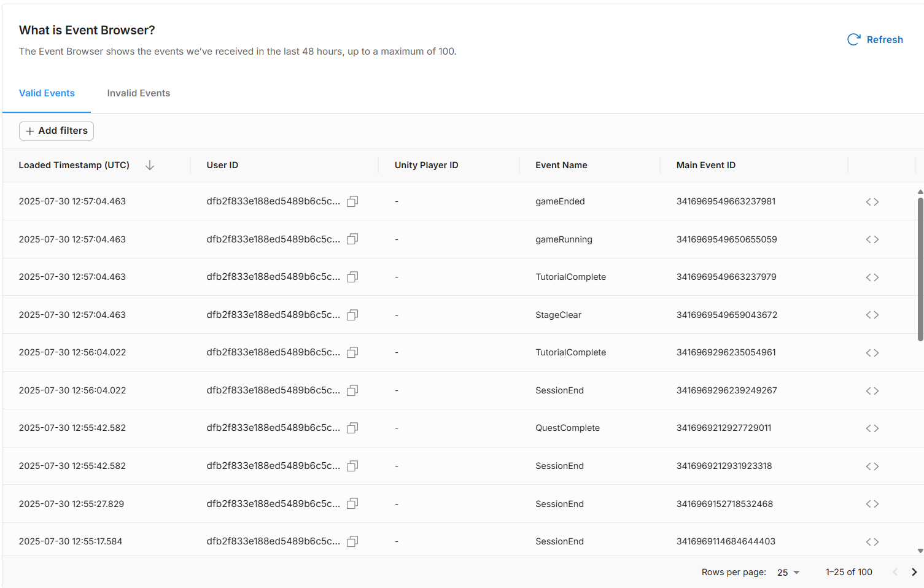
Task: Copy User ID in the StageClear row
Action: 352,315
